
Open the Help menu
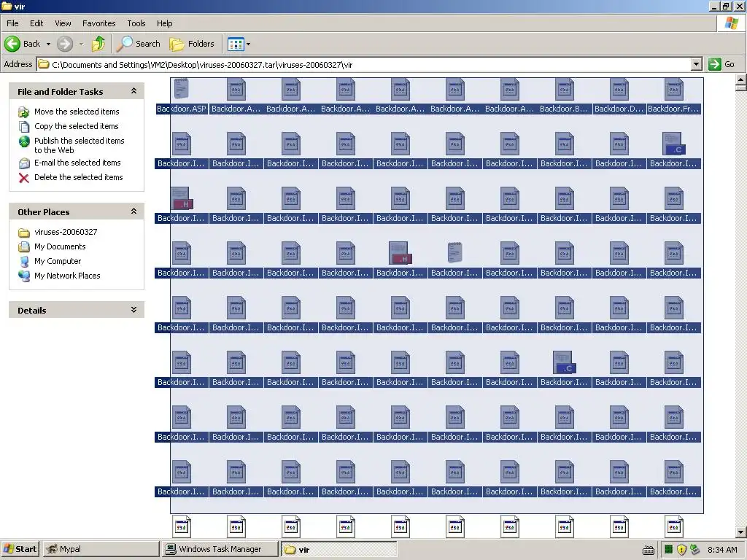point(164,23)
